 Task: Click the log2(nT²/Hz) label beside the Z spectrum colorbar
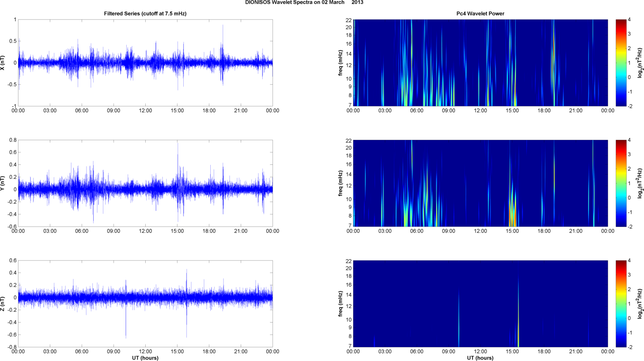640,304
